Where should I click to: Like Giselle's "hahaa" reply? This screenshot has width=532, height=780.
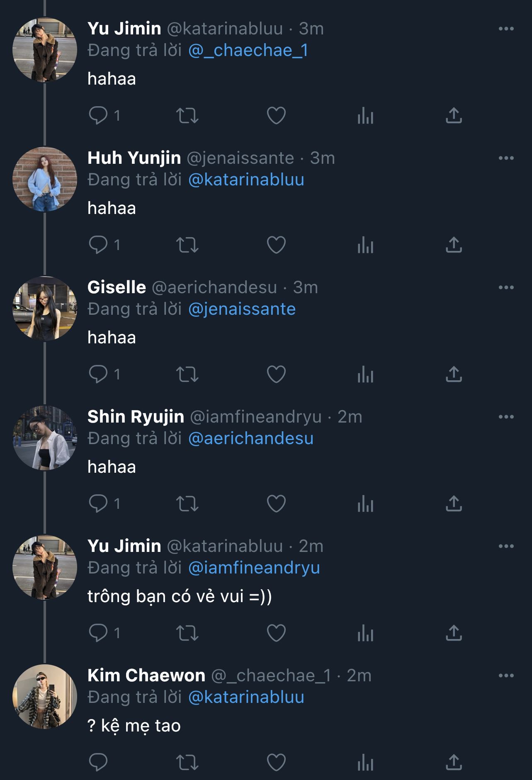point(276,374)
